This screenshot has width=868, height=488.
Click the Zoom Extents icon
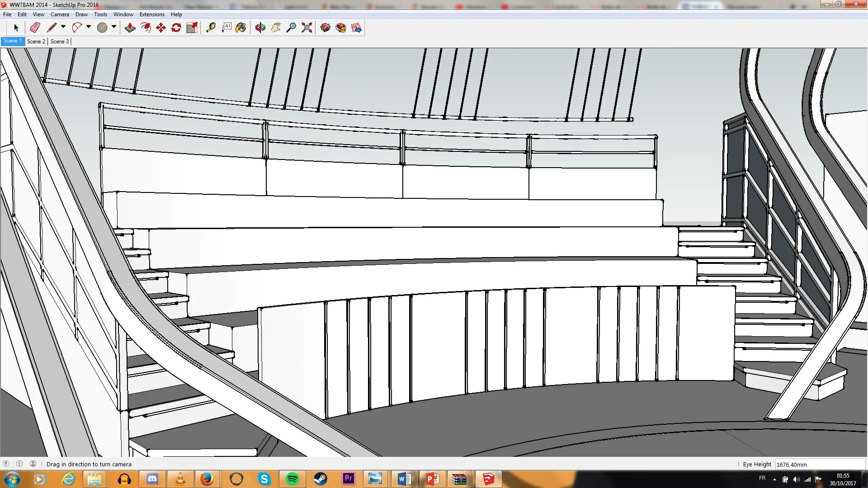pyautogui.click(x=307, y=28)
